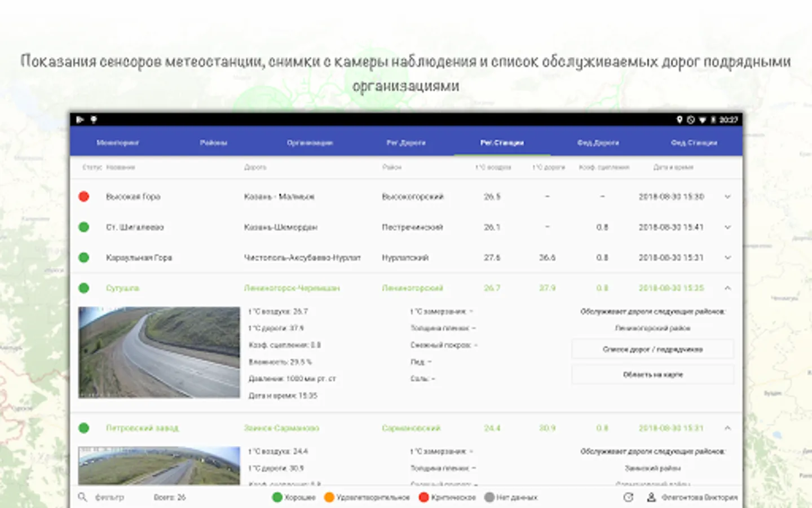Click Список дорог / подрядчиков button

pos(652,349)
